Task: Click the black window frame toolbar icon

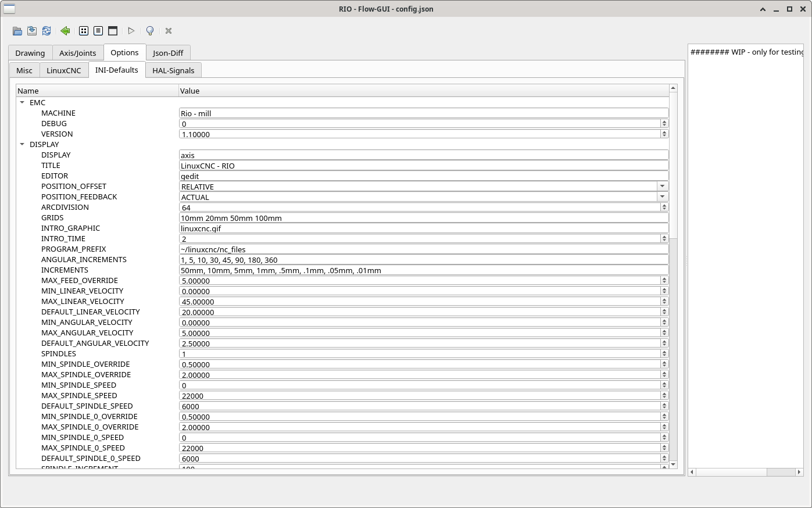Action: click(113, 31)
